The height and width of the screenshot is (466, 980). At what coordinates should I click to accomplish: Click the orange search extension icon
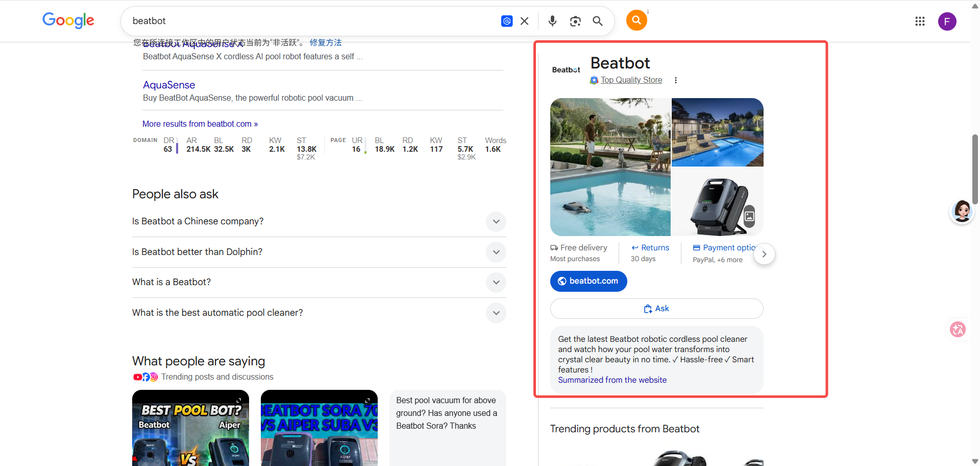(x=636, y=20)
